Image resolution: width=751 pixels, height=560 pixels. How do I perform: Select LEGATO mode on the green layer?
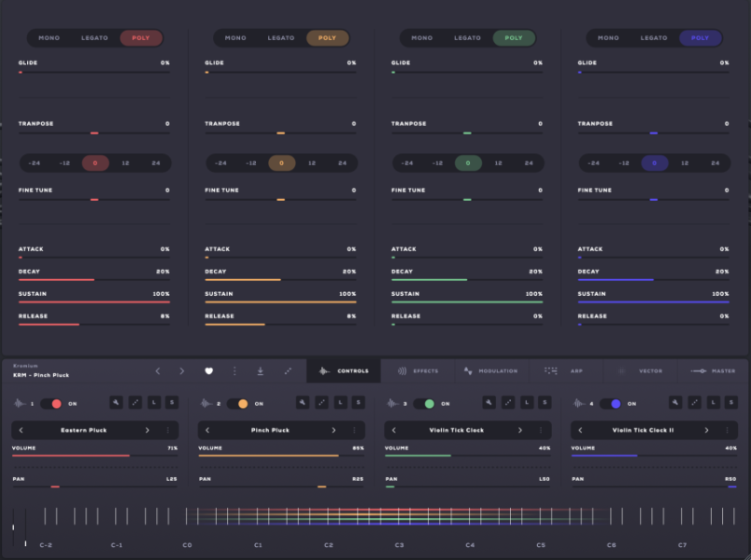pyautogui.click(x=468, y=38)
